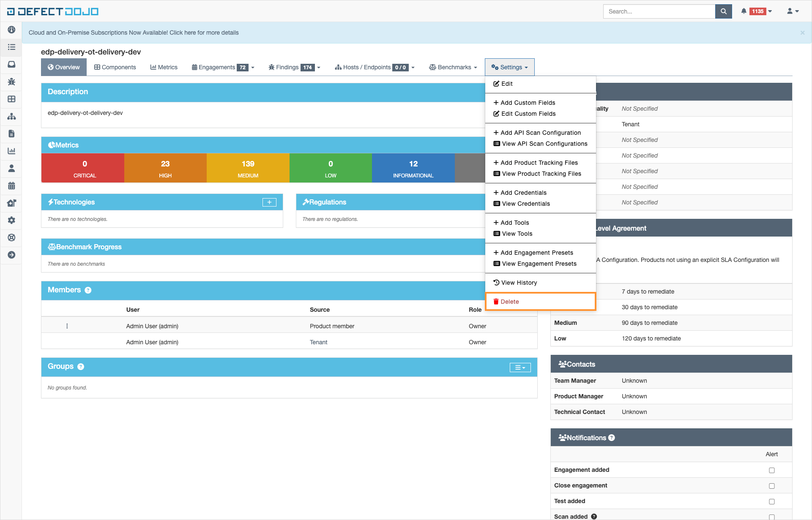Toggle the Test added alert checkbox
812x520 pixels.
[771, 501]
